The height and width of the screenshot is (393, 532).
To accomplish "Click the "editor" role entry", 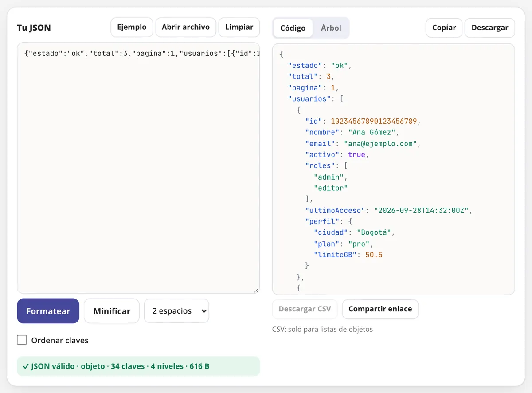I will click(331, 188).
